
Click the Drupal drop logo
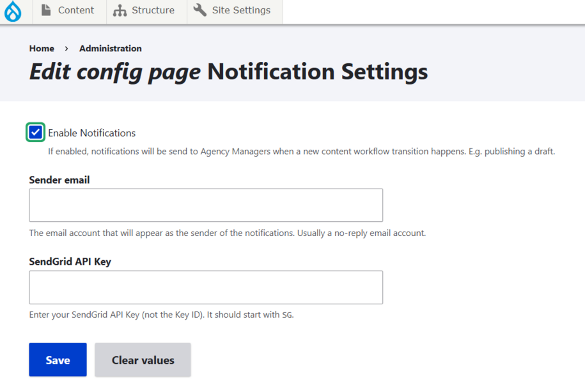(x=13, y=12)
